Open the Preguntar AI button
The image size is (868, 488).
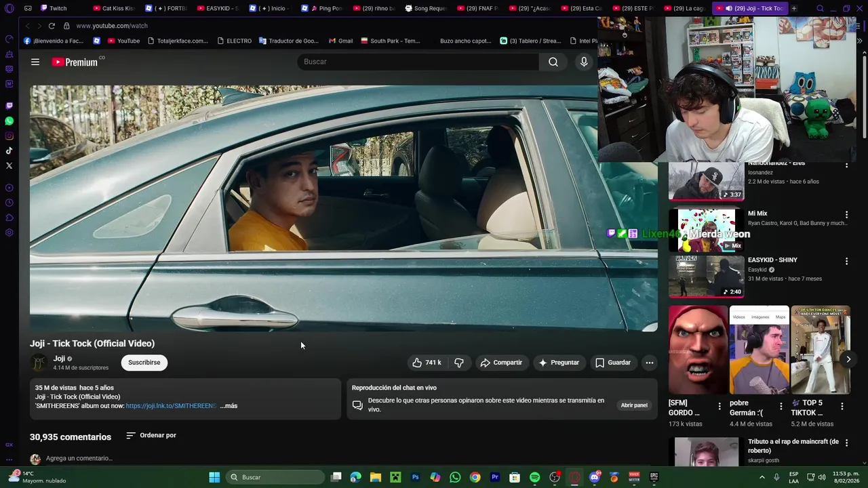click(x=559, y=363)
